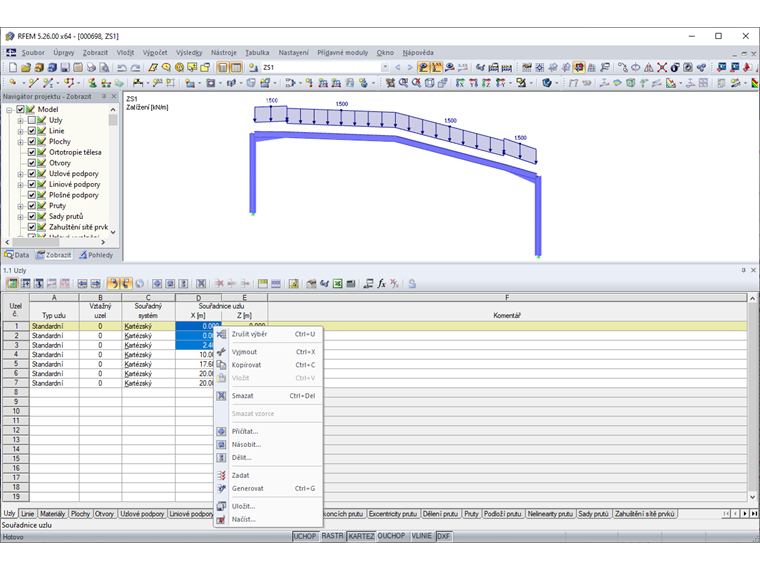Enable the Uzly checkbox in navigator

pos(32,120)
